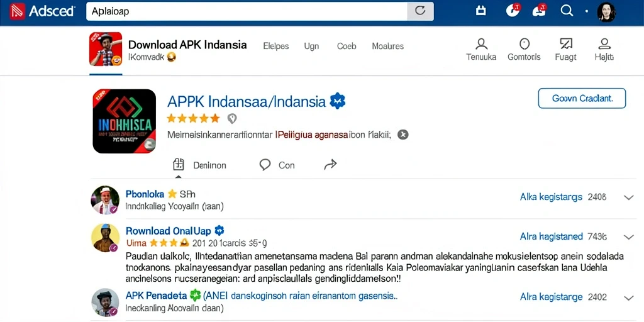The width and height of the screenshot is (644, 322).
Task: Click the share arrow icon
Action: pos(330,165)
